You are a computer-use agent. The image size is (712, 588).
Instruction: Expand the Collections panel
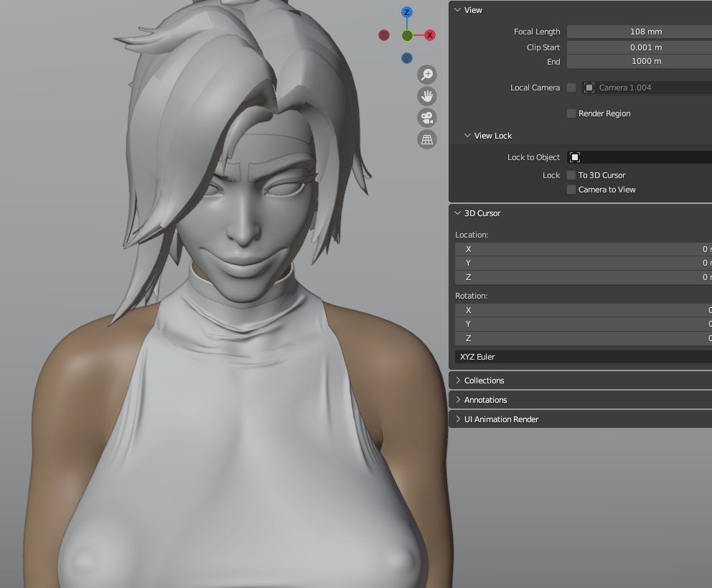click(x=458, y=381)
